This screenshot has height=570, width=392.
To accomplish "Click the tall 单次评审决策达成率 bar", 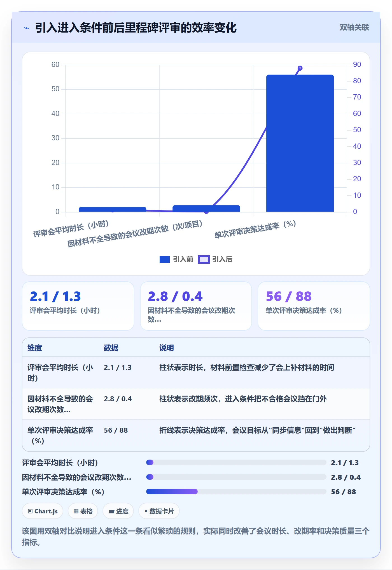I will 300,143.
